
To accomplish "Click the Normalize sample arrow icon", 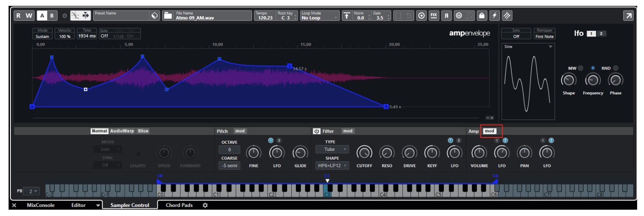I will 346,15.
